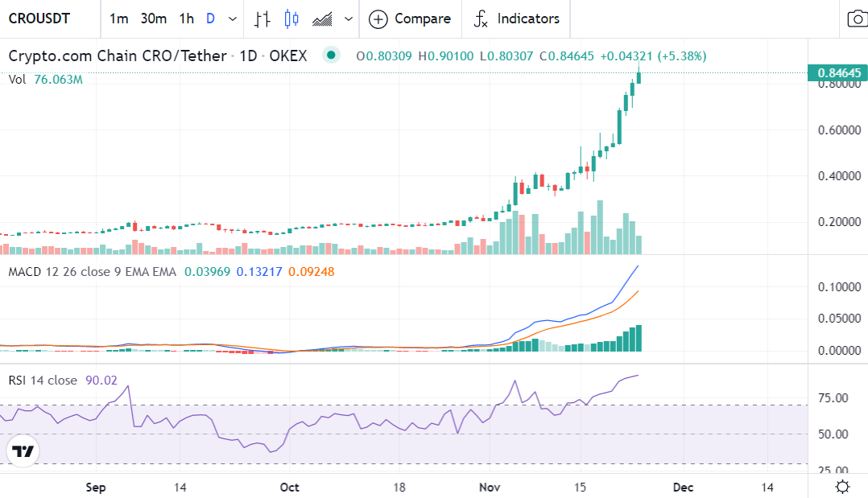Click the TradingView logo
The width and height of the screenshot is (868, 498).
[x=23, y=451]
